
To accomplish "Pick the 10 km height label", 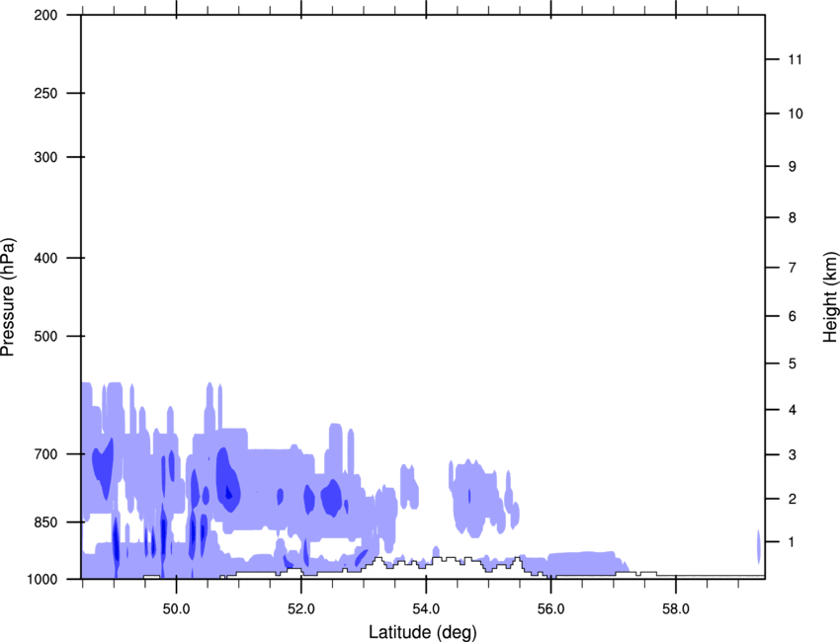I will pos(796,114).
